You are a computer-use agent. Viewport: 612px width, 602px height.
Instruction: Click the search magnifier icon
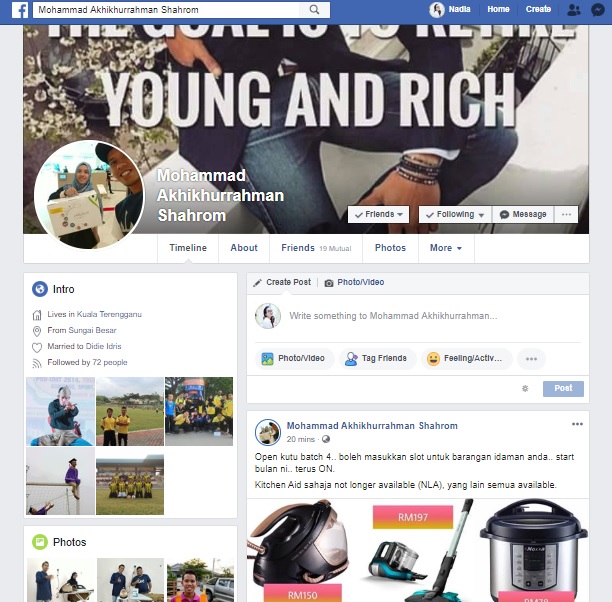coord(314,10)
